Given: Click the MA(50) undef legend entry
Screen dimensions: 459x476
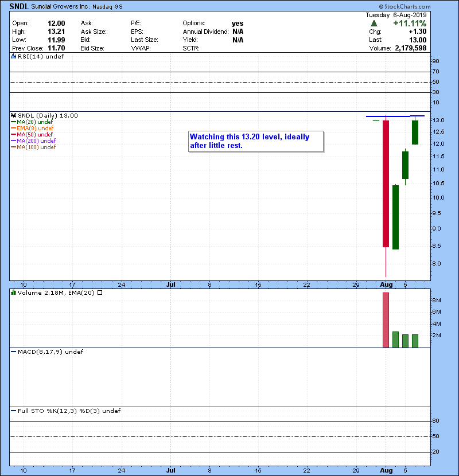Looking at the screenshot, I should 32,134.
